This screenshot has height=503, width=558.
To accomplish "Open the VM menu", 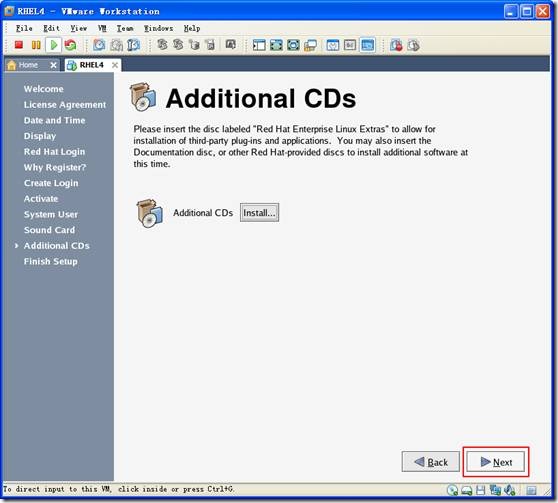I will (102, 28).
